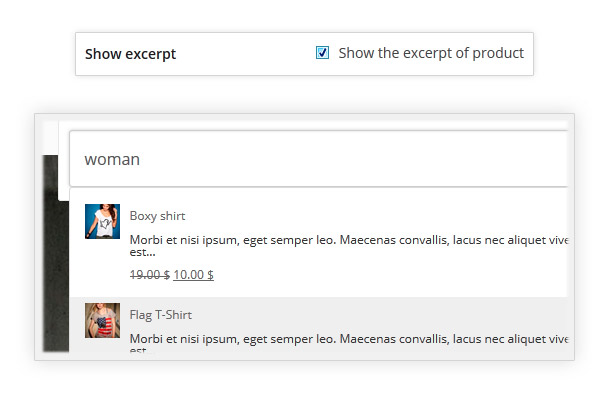Focus the search field containing 'woman'
The width and height of the screenshot is (600, 405).
(x=320, y=159)
